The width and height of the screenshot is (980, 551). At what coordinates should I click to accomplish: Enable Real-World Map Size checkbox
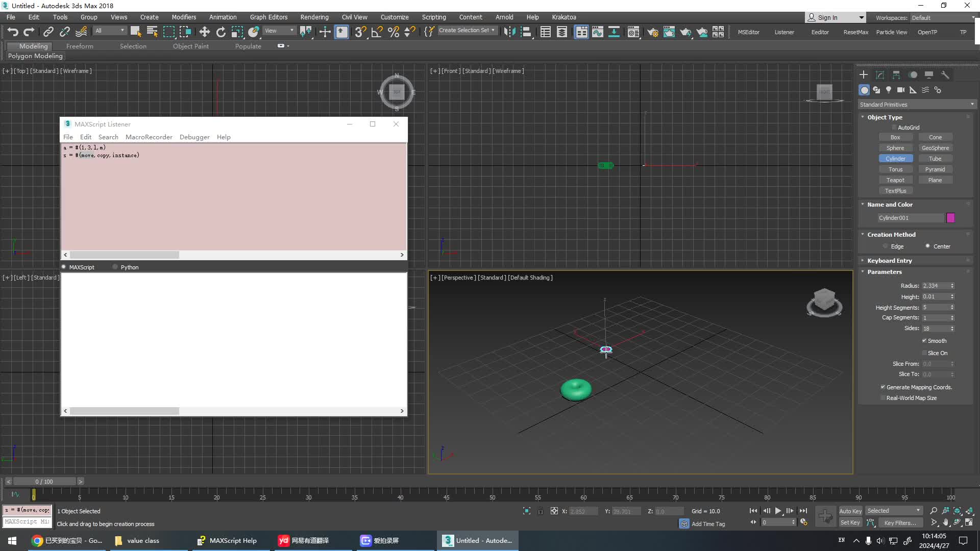883,397
